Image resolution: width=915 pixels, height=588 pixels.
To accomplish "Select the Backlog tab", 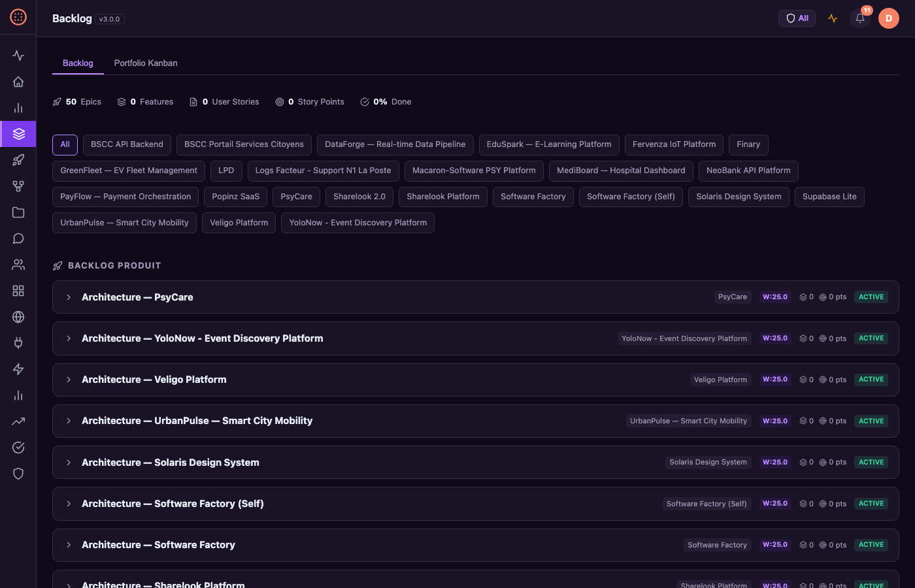I will [x=78, y=63].
